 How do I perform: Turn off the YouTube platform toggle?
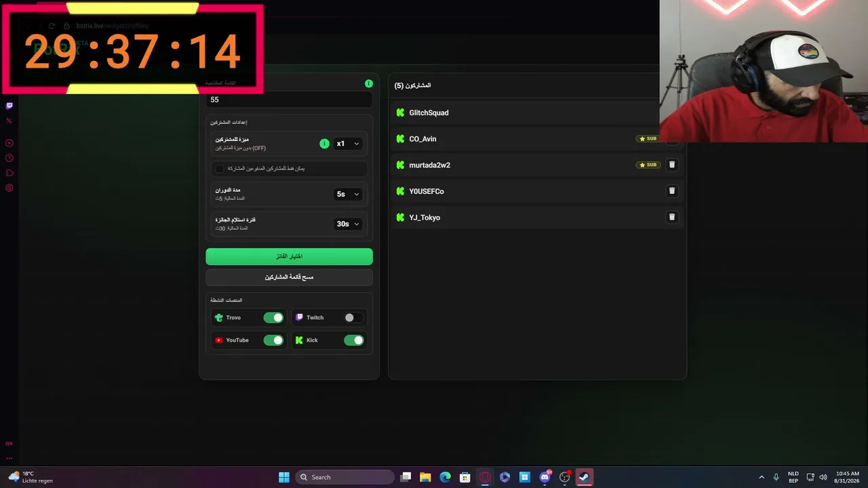(273, 340)
